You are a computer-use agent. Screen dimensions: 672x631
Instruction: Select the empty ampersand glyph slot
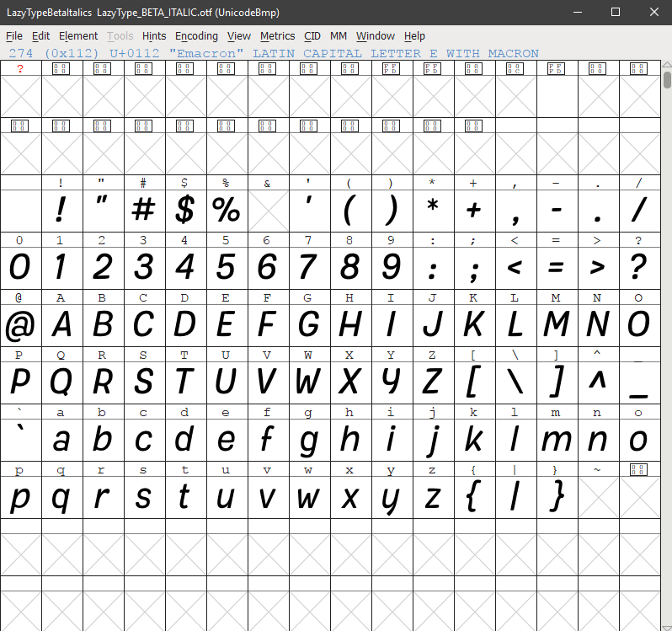(267, 211)
